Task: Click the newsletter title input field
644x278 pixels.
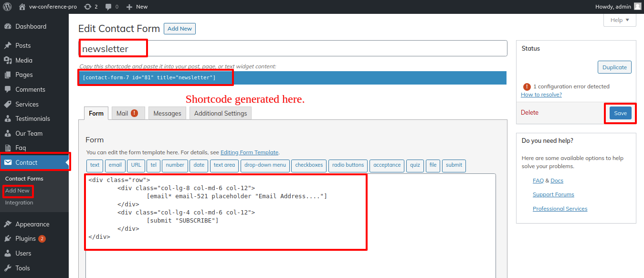Action: pyautogui.click(x=292, y=48)
